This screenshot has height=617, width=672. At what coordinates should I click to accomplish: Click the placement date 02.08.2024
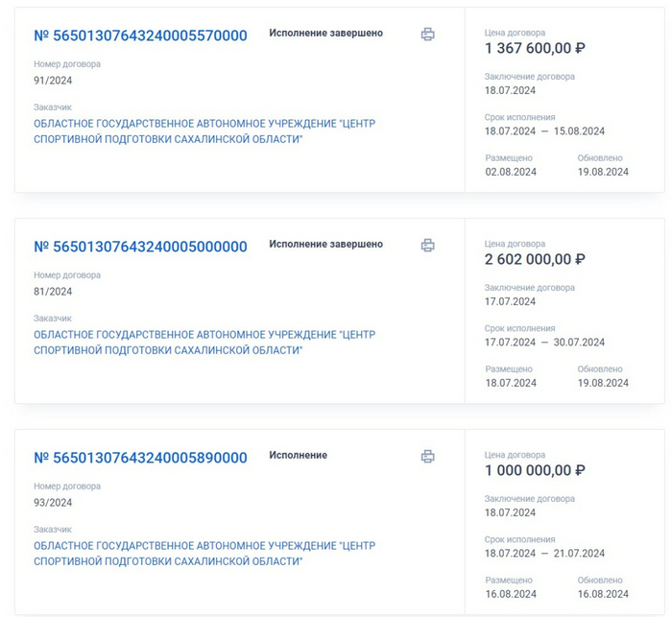coord(511,173)
